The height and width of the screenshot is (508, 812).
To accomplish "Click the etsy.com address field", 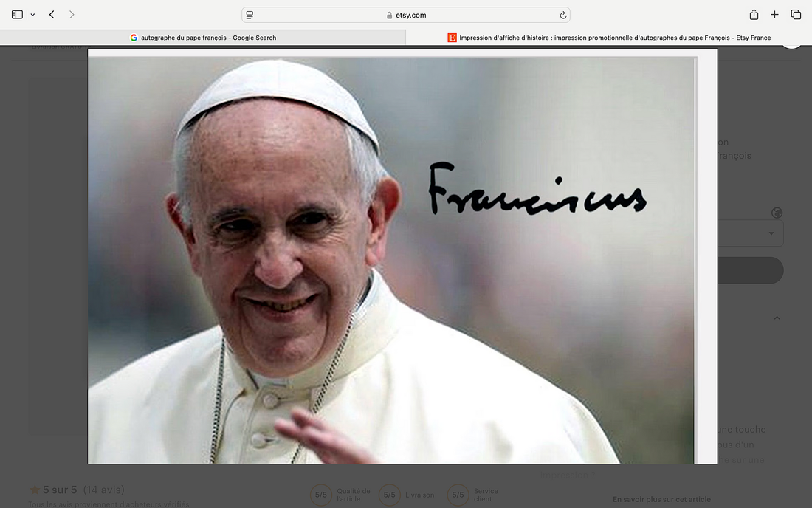I will (x=405, y=15).
